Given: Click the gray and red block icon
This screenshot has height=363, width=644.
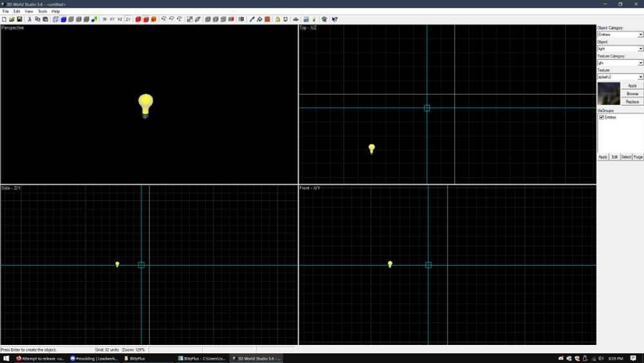Looking at the screenshot, I should pos(231,19).
